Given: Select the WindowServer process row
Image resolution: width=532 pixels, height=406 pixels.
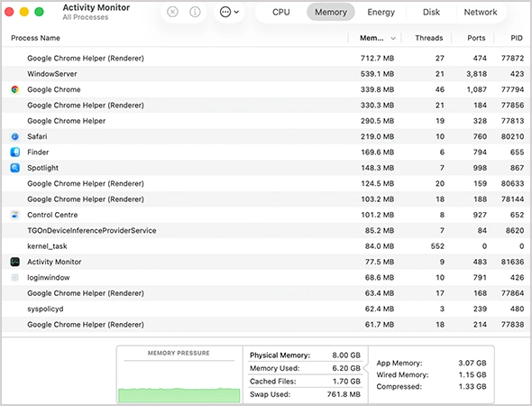Looking at the screenshot, I should 266,74.
